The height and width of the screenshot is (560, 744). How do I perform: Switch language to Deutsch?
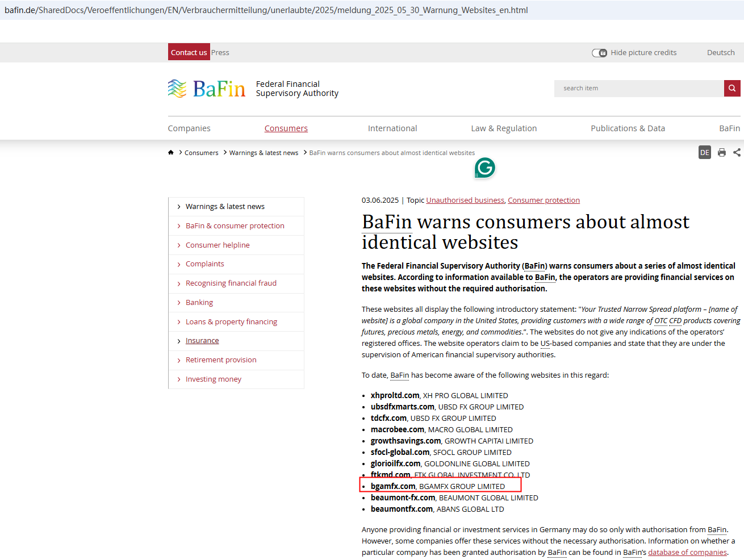pos(721,52)
